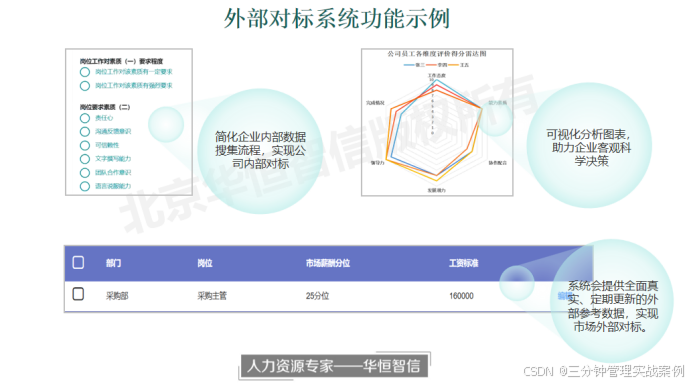Select radio option 岗位工作对该素质有一定要求
This screenshot has height=385, width=692.
[x=85, y=72]
